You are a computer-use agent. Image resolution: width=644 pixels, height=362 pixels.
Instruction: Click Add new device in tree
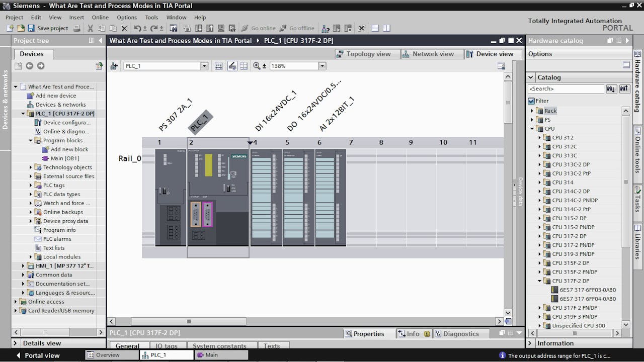coord(55,96)
